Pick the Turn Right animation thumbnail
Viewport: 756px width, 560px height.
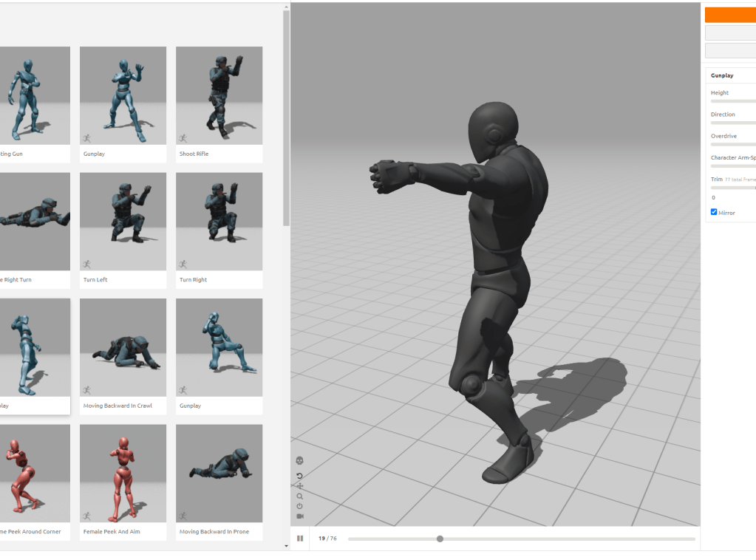[219, 221]
